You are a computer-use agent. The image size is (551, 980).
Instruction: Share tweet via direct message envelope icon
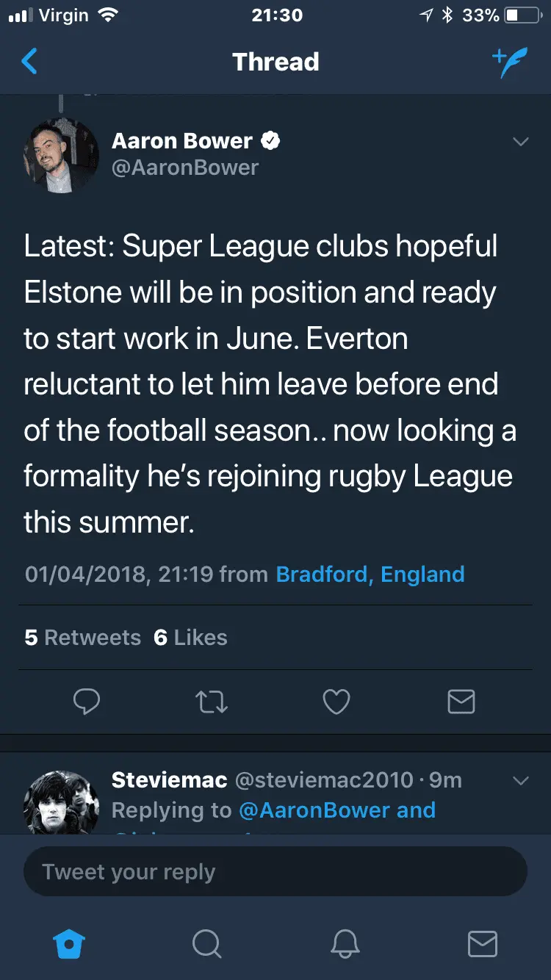[461, 702]
